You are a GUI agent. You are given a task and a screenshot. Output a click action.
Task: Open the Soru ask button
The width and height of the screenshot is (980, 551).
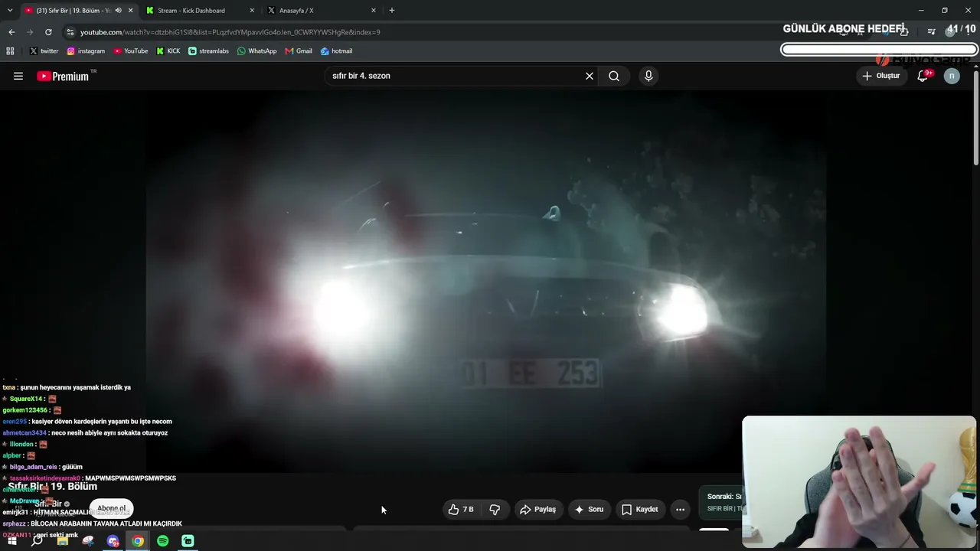[x=590, y=509]
